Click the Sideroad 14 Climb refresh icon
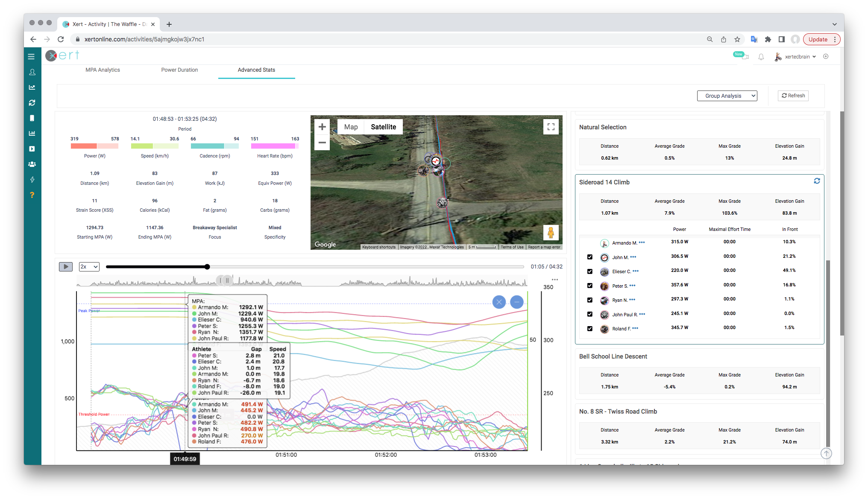 click(x=817, y=181)
